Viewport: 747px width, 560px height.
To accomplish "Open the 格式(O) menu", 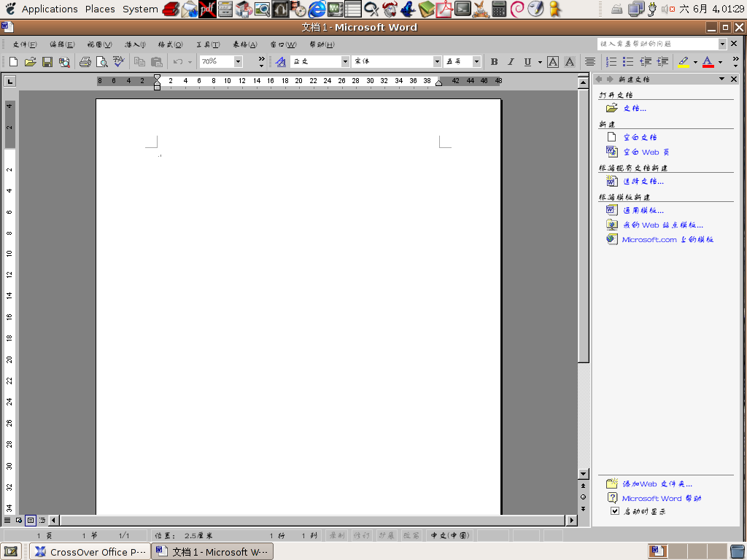I will [171, 44].
